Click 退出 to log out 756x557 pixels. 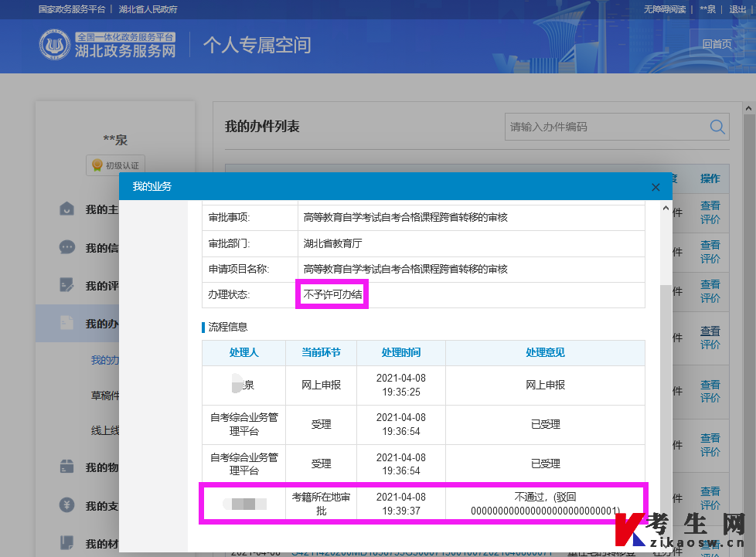[x=737, y=9]
